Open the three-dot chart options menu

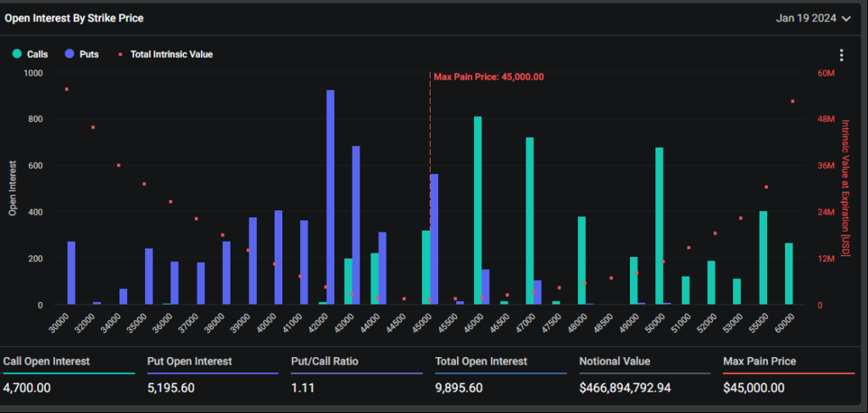coord(841,55)
